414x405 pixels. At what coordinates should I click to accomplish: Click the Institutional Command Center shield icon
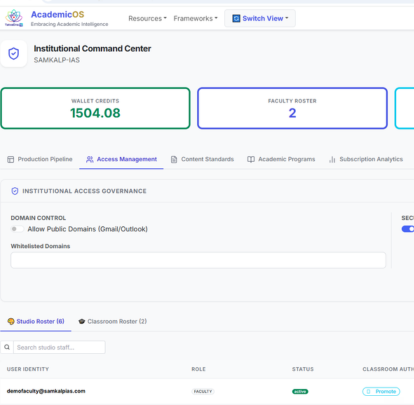coord(14,54)
